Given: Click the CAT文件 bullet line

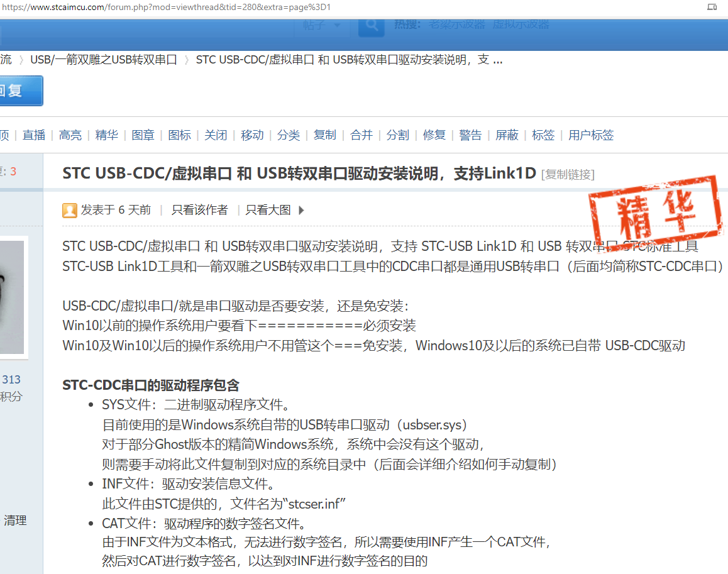Looking at the screenshot, I should pos(204,523).
